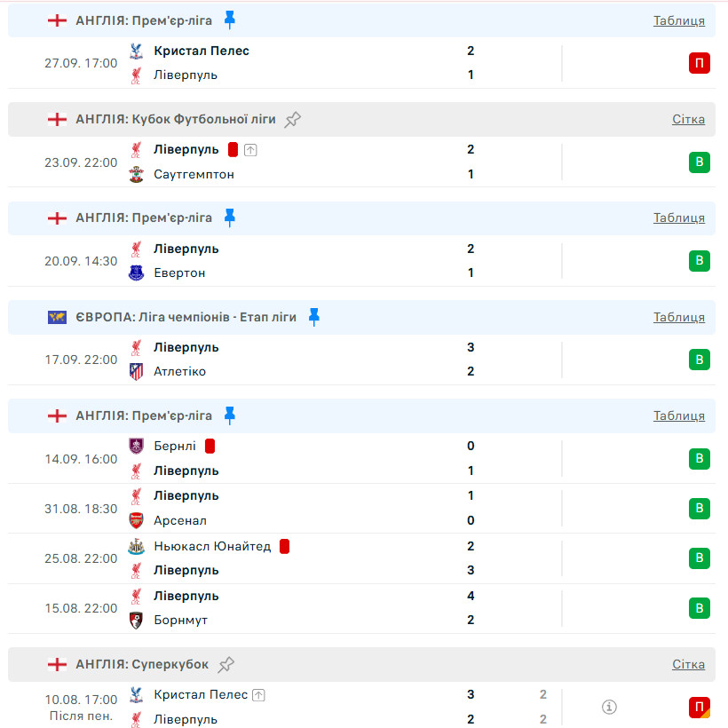This screenshot has width=728, height=728.
Task: Open Сітка link for Суперкубок
Action: pyautogui.click(x=688, y=664)
